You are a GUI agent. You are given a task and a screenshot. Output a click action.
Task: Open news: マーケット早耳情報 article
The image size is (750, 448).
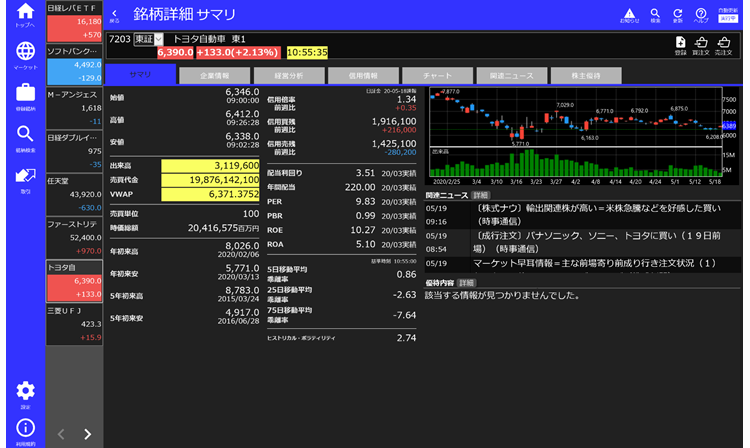pyautogui.click(x=583, y=264)
